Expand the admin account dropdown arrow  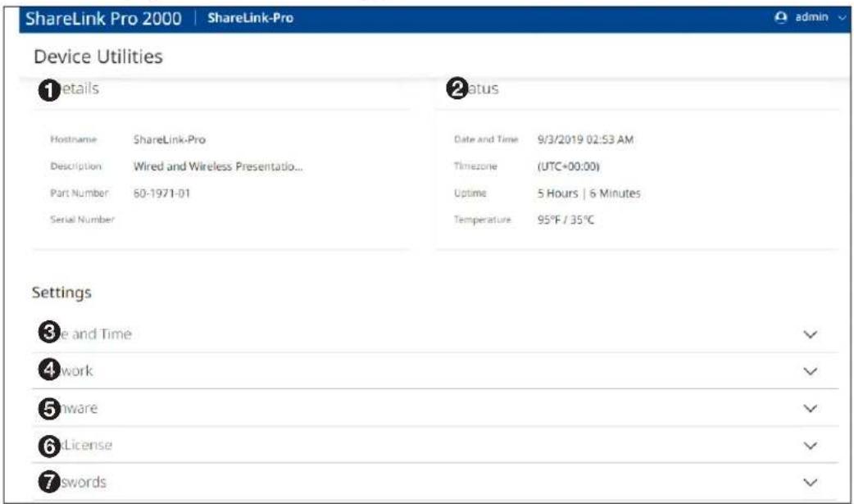click(842, 18)
